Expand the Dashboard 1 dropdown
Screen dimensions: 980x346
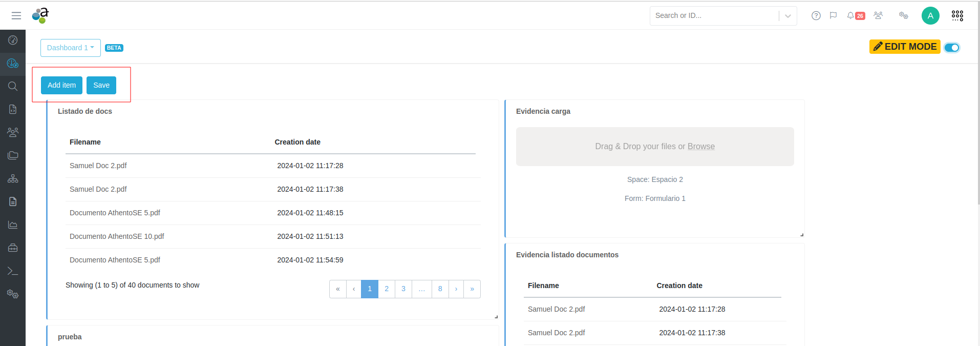[71, 48]
